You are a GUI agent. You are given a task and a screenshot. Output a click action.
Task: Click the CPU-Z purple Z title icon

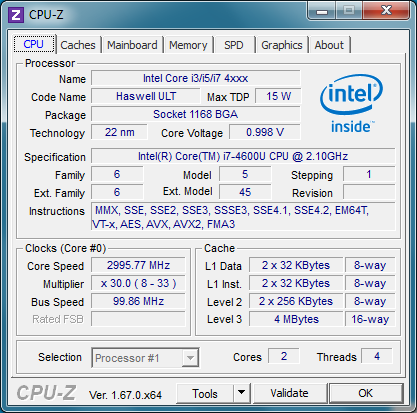pos(16,15)
